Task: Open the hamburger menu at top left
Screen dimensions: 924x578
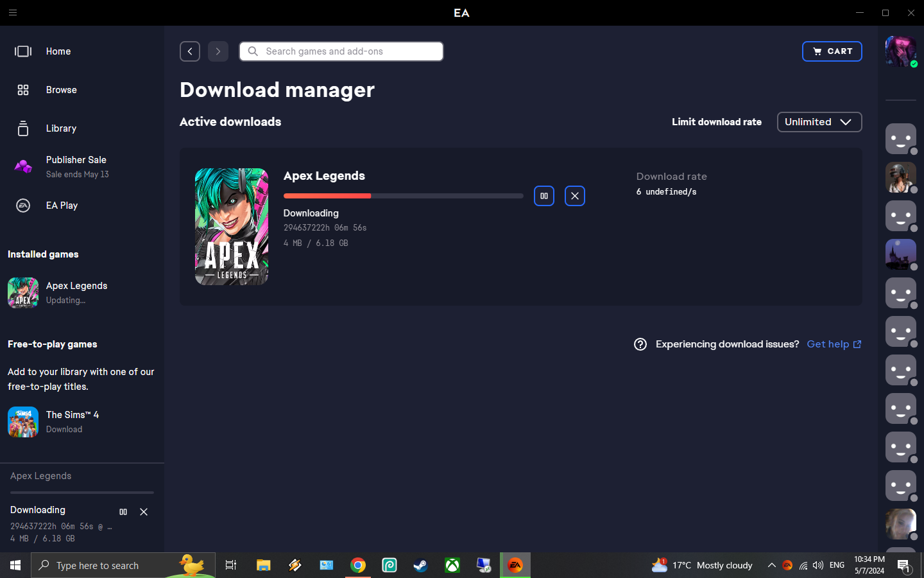Action: 13,13
